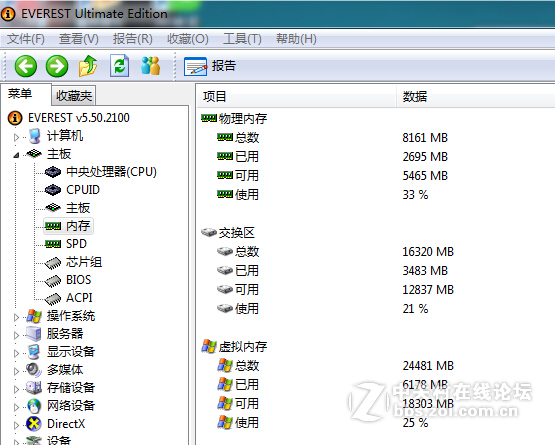
Task: Select the 16320 MB swap total value
Action: pos(428,252)
